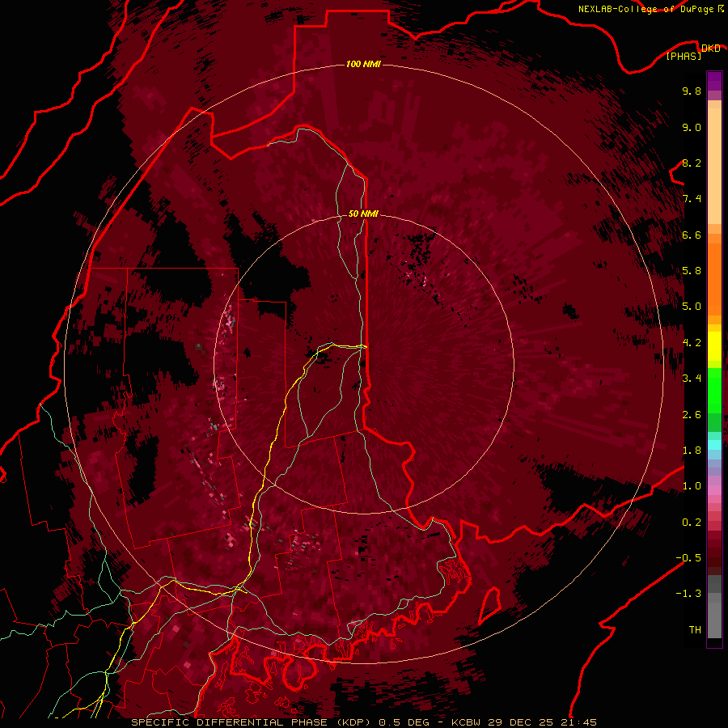Image resolution: width=728 pixels, height=728 pixels.
Task: Click the 100 NMI range ring label
Action: tap(363, 64)
